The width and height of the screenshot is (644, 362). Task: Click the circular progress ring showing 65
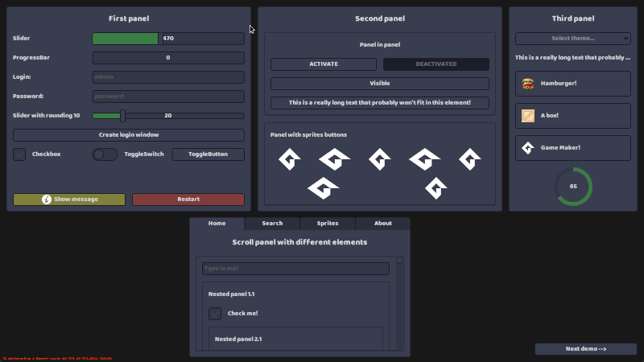(x=573, y=187)
